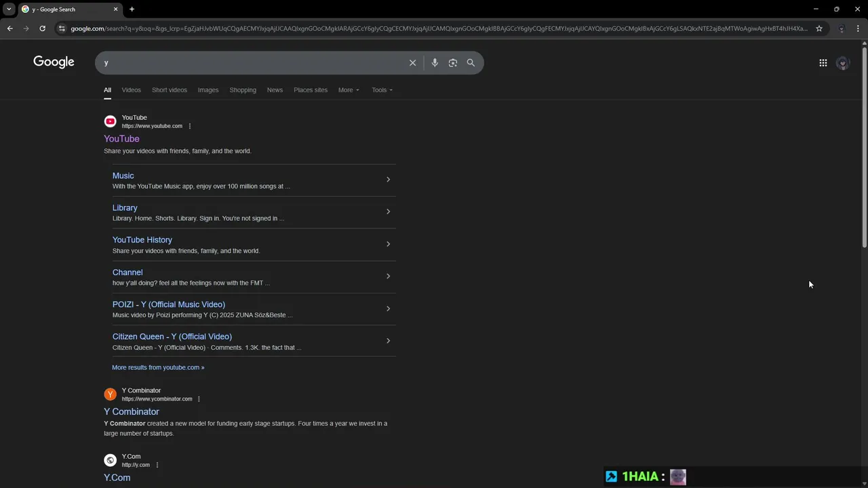Click the Google logo
This screenshot has height=488, width=868.
click(x=54, y=62)
